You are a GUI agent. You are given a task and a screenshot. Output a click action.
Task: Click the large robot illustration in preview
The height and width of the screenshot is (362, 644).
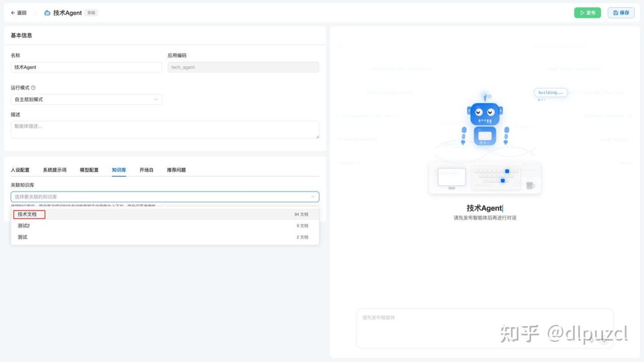tap(485, 121)
